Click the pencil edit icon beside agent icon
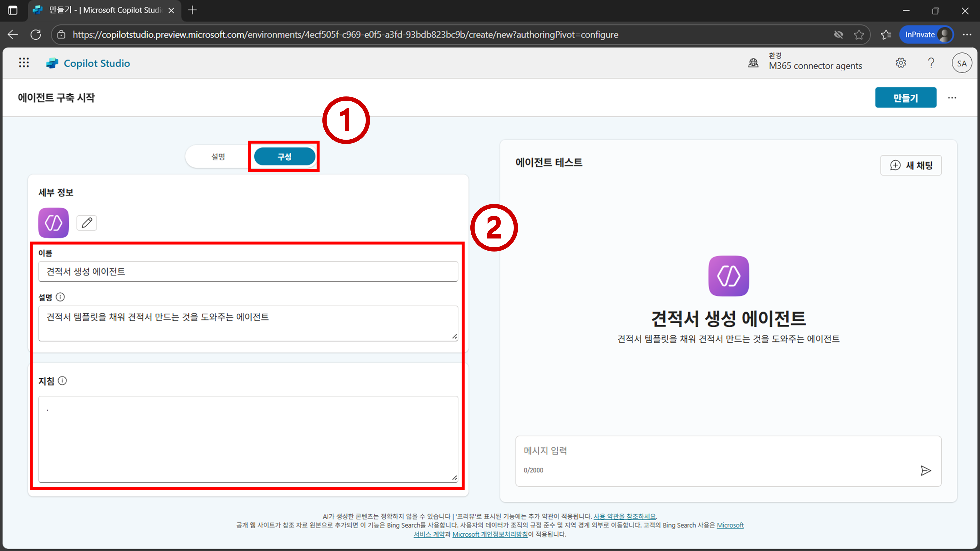This screenshot has width=980, height=551. coord(87,222)
